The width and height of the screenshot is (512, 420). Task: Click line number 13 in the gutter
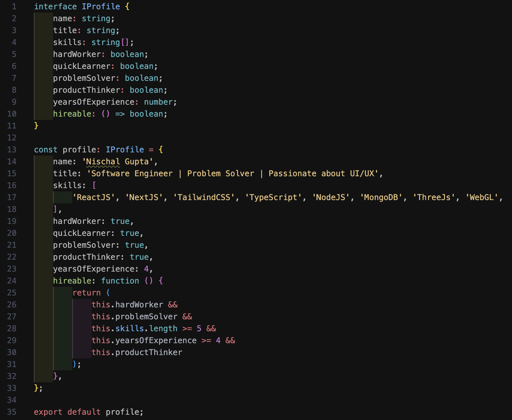tap(12, 150)
